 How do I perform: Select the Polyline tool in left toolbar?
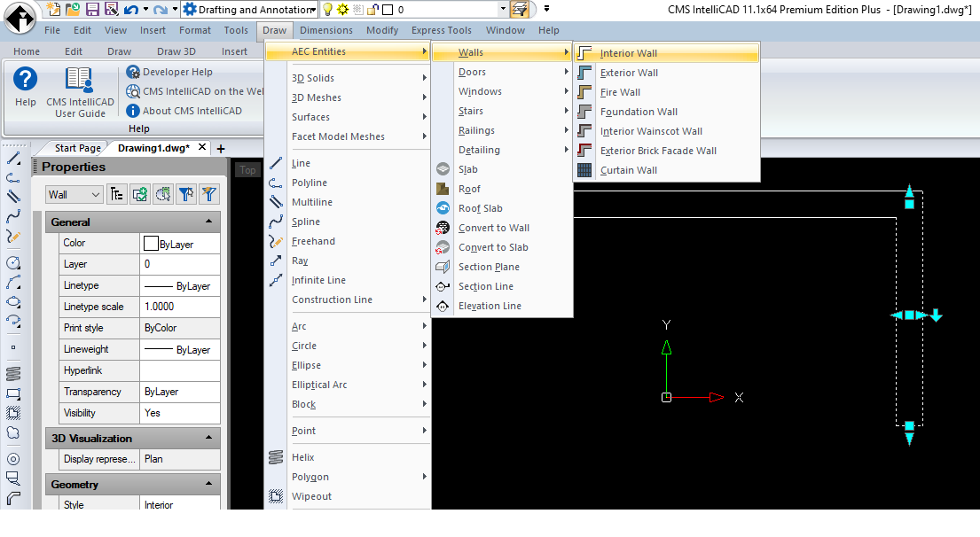pyautogui.click(x=13, y=178)
